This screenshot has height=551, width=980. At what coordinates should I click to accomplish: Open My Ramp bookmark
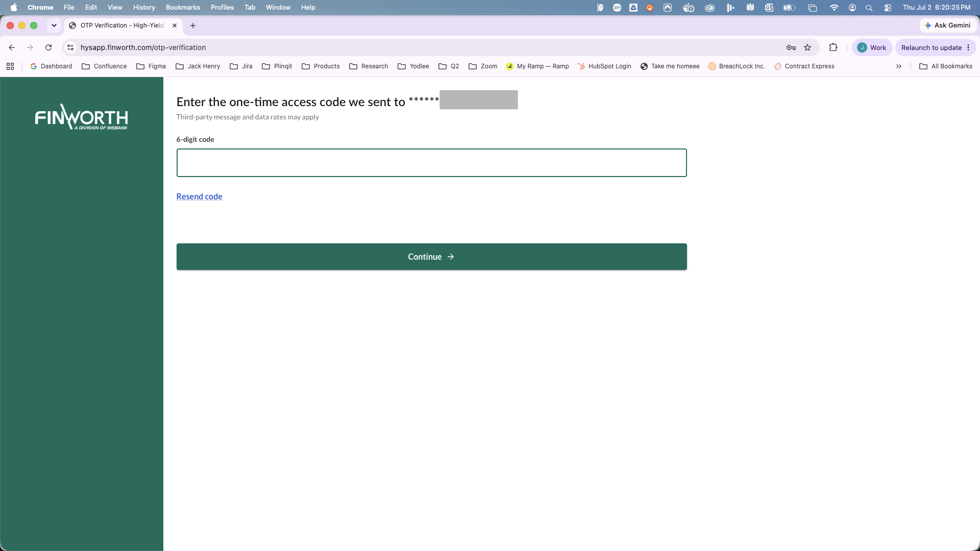tap(537, 66)
